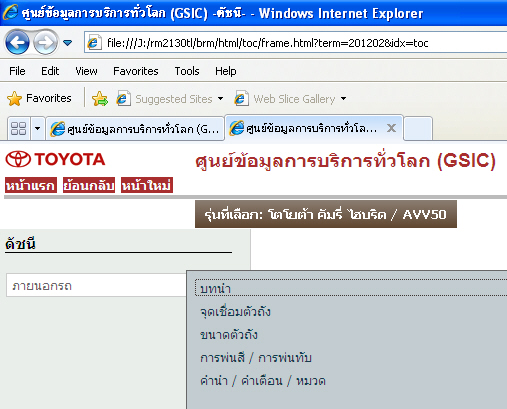Click the Web Slice Gallery IE icon

(x=241, y=99)
